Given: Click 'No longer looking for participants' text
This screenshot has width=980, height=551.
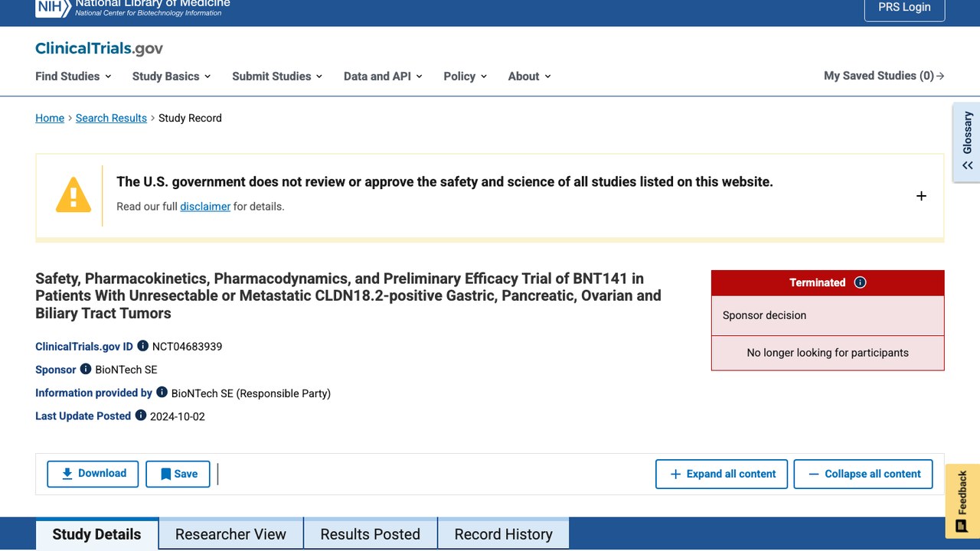Looking at the screenshot, I should [828, 353].
